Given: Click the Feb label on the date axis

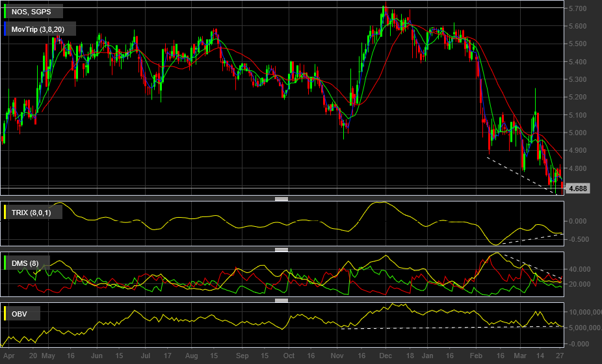Looking at the screenshot, I should point(475,356).
